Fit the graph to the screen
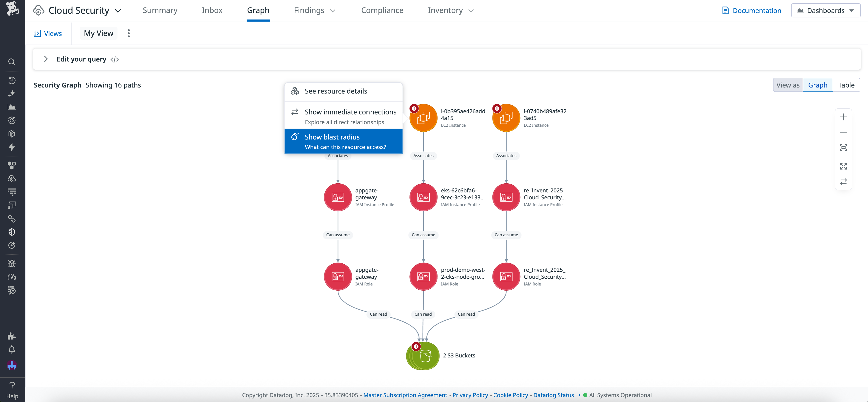This screenshot has height=402, width=868. (844, 147)
